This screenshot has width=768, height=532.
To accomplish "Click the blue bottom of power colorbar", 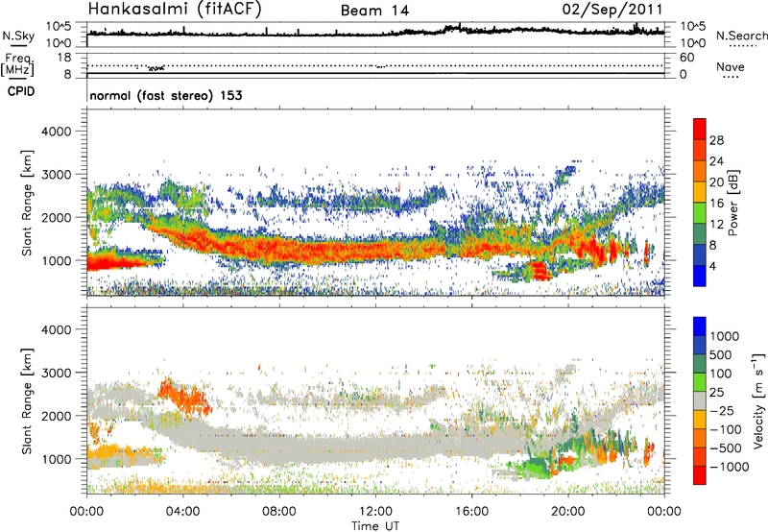I will click(700, 276).
